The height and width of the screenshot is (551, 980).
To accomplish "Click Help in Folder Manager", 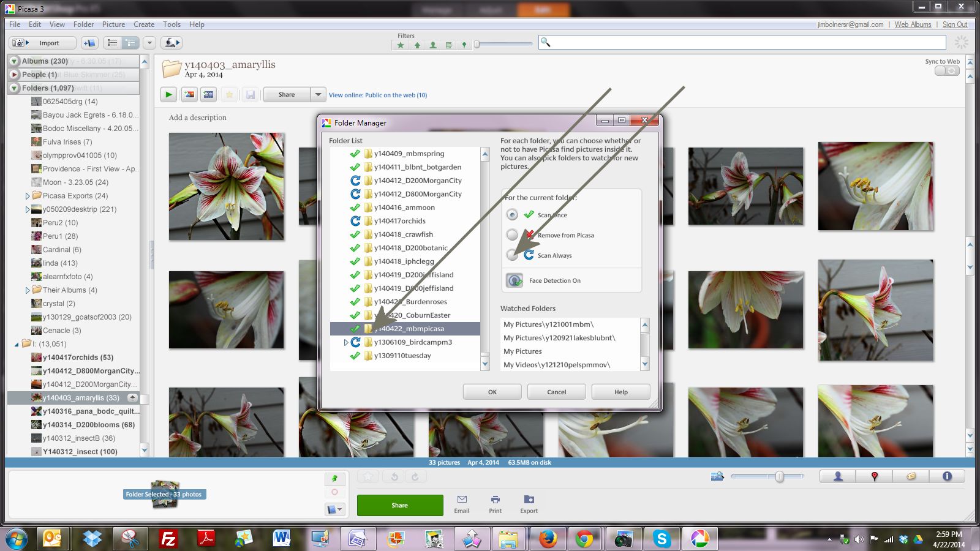I will 620,392.
